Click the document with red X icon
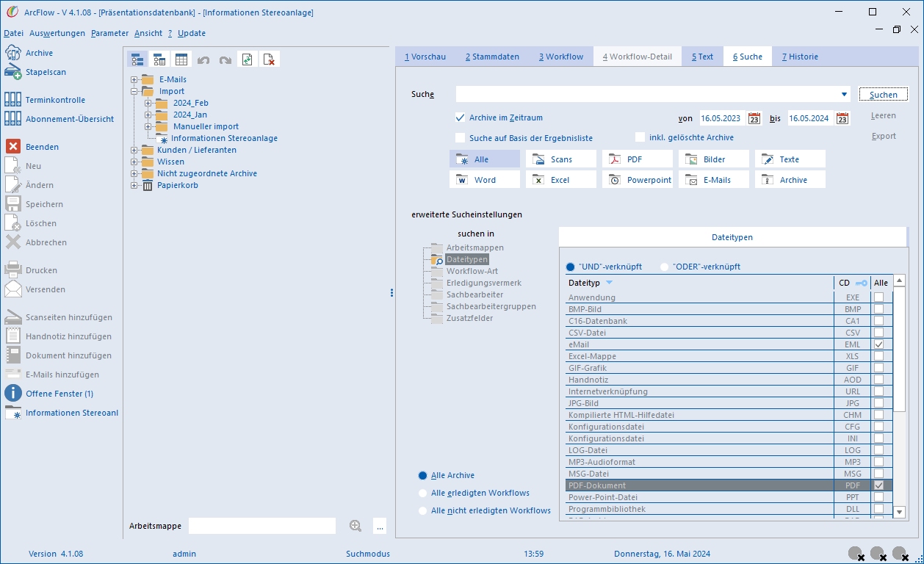 pos(270,59)
